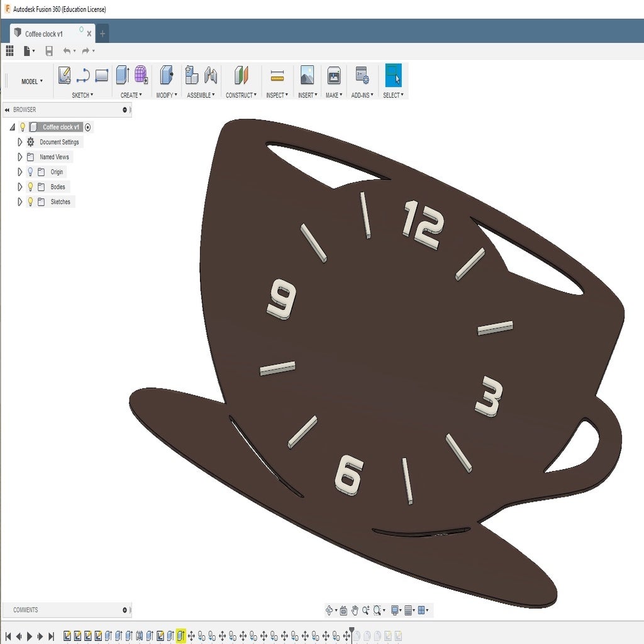Click the Orbit navigation icon
Screen dimensions: 644x644
coord(330,610)
